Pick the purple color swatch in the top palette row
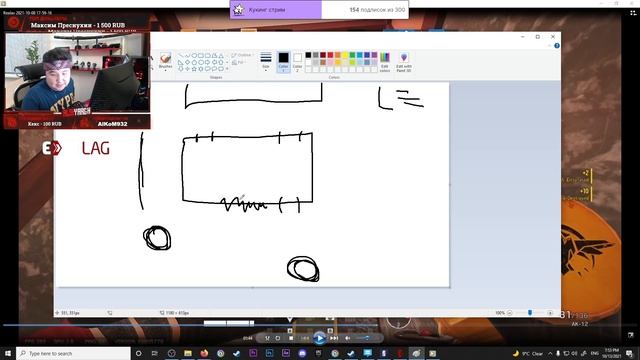The height and width of the screenshot is (360, 640). (x=374, y=55)
